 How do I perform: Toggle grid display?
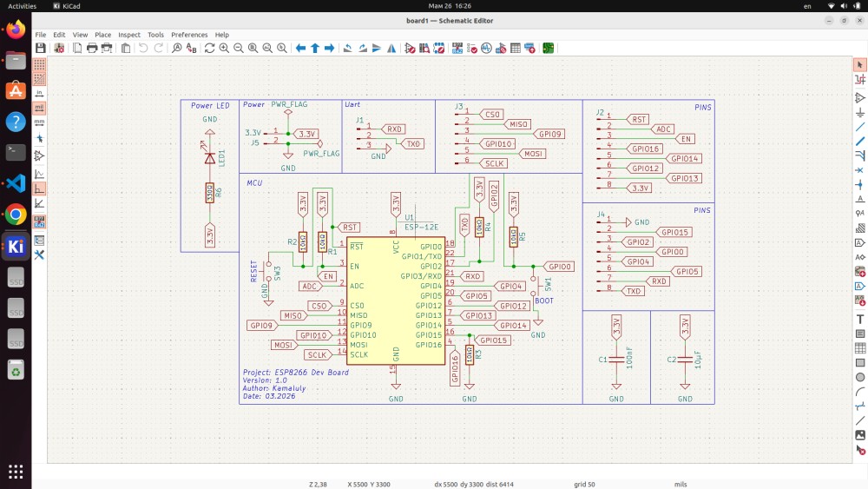[39, 65]
